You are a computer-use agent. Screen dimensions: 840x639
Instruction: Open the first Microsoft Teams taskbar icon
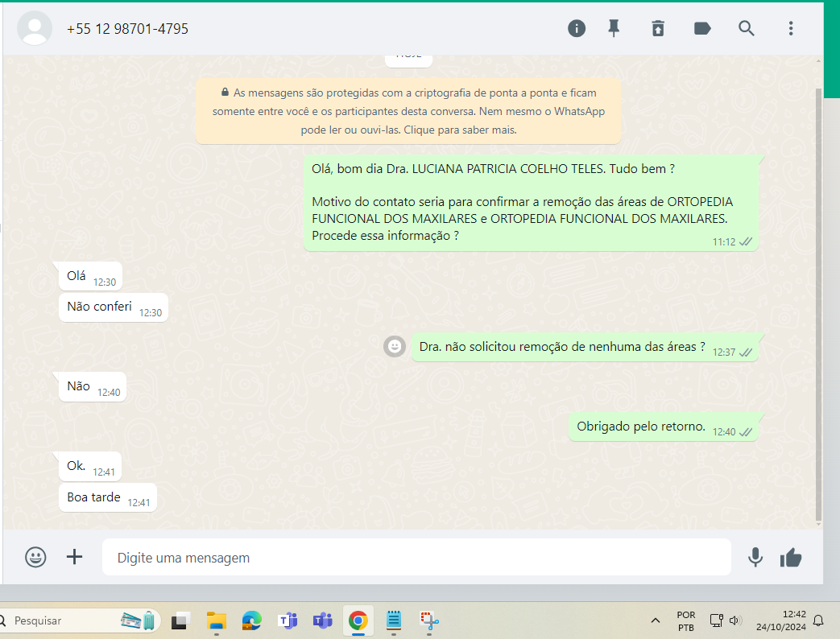pyautogui.click(x=288, y=620)
